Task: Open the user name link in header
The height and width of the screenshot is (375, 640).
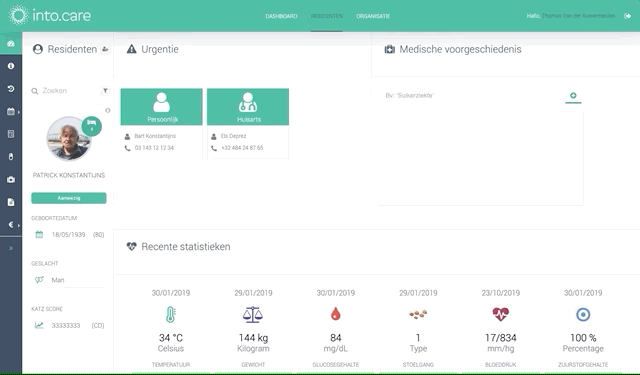Action: [x=578, y=16]
